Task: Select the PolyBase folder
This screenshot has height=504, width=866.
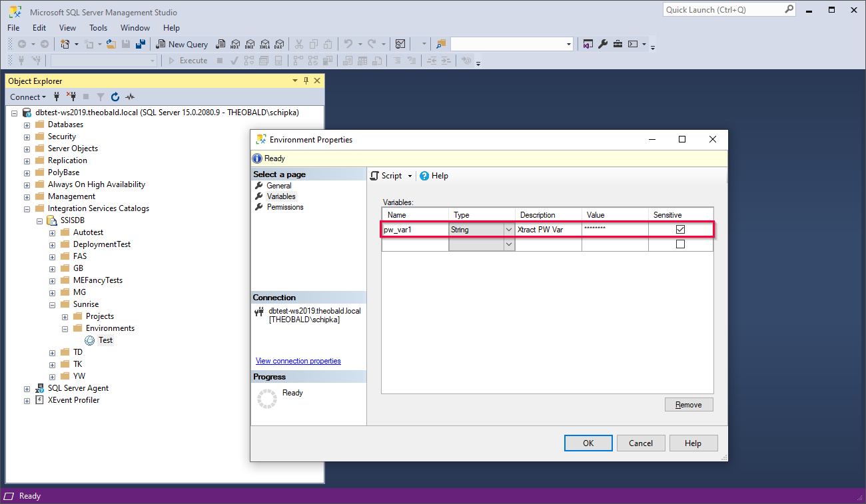Action: click(x=63, y=172)
